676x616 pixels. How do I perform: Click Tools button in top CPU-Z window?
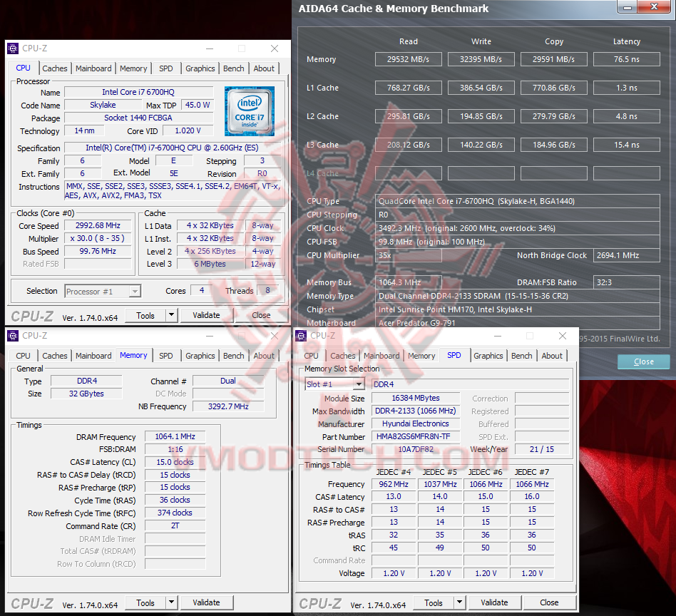(145, 316)
